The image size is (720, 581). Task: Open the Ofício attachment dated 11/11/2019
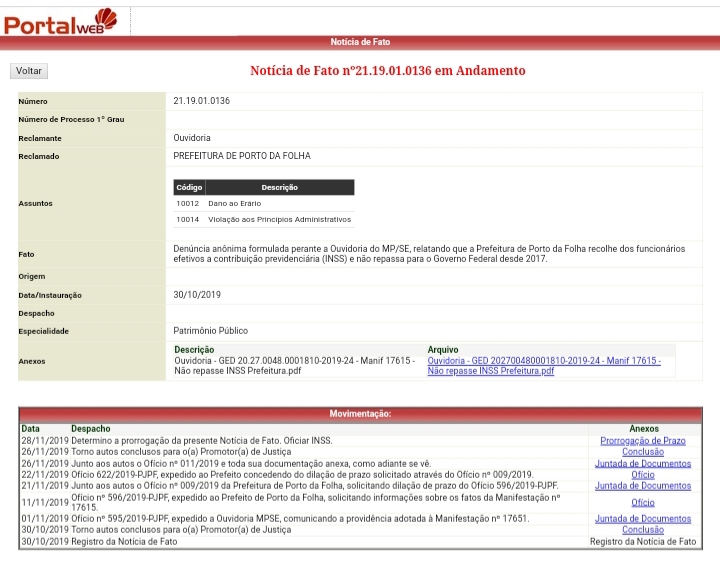coord(642,502)
